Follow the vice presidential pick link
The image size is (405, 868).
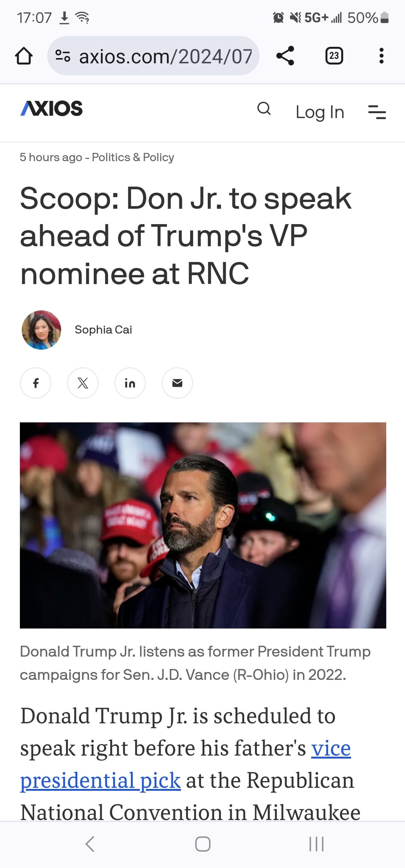click(186, 764)
